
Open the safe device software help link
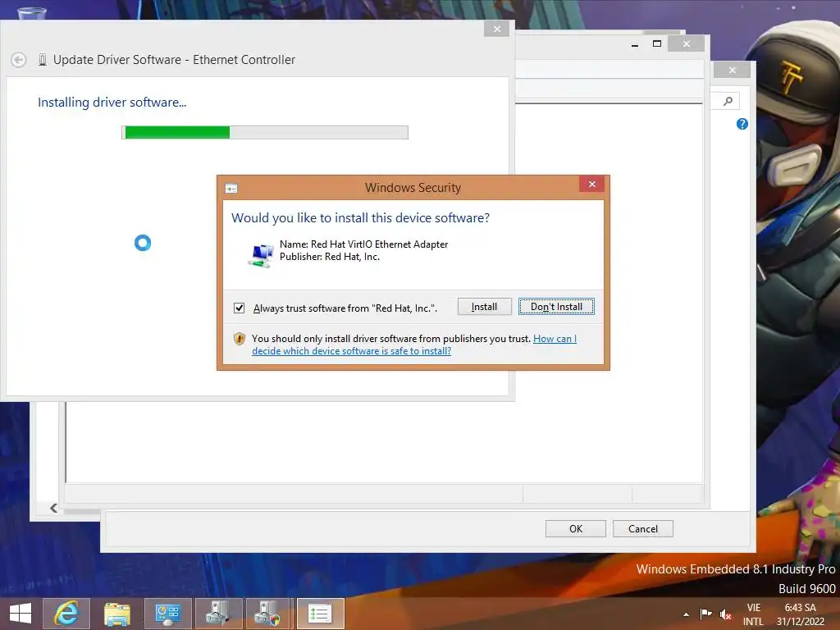(414, 345)
